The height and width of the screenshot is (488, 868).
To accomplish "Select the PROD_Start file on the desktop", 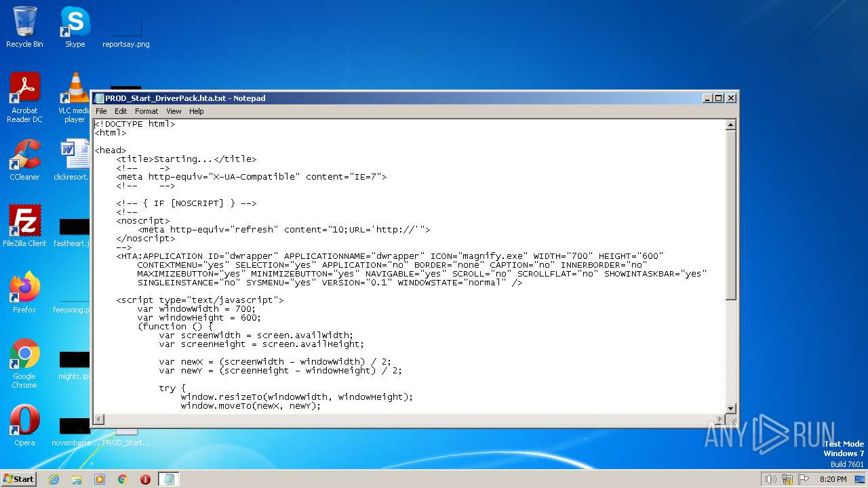I will (x=126, y=437).
